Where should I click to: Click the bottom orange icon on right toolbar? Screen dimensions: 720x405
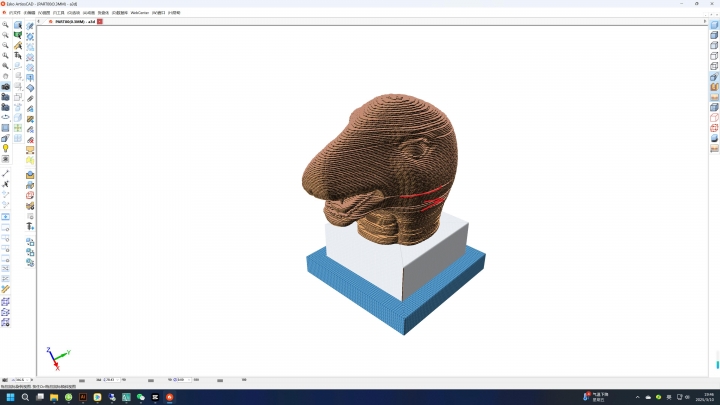(x=714, y=149)
